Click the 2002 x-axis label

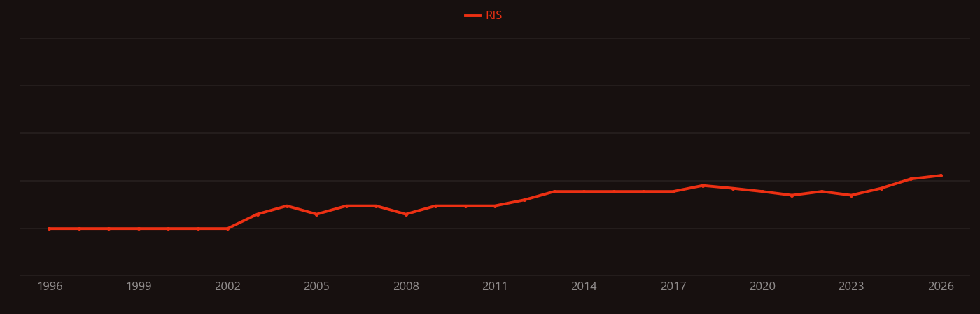tap(227, 287)
